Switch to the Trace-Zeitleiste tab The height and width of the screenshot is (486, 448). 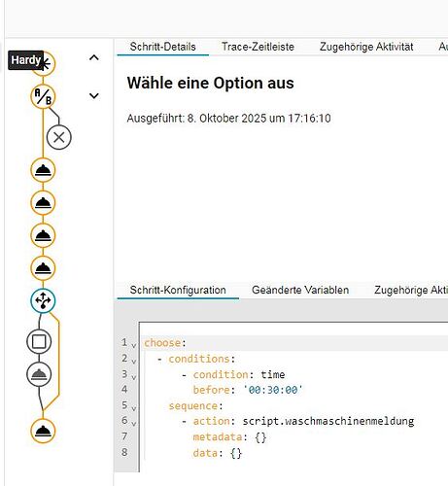pos(258,47)
